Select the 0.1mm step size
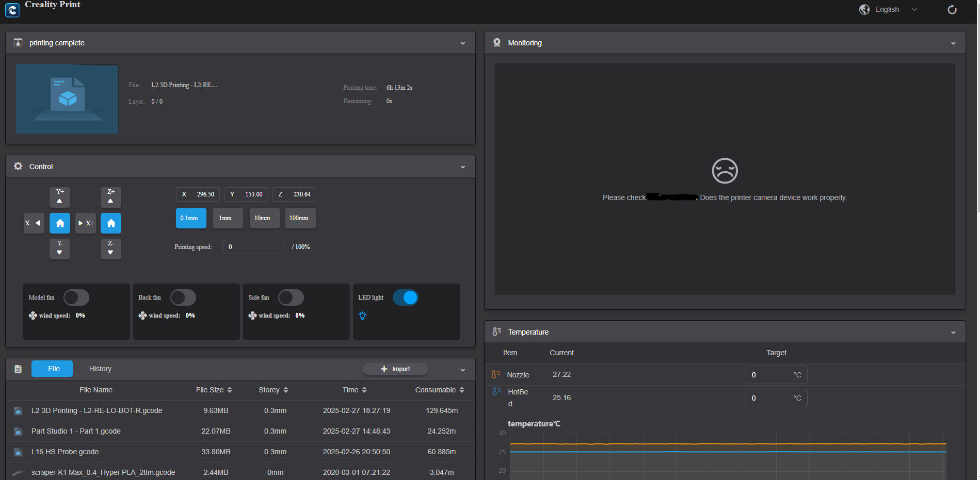The height and width of the screenshot is (480, 980). 191,218
